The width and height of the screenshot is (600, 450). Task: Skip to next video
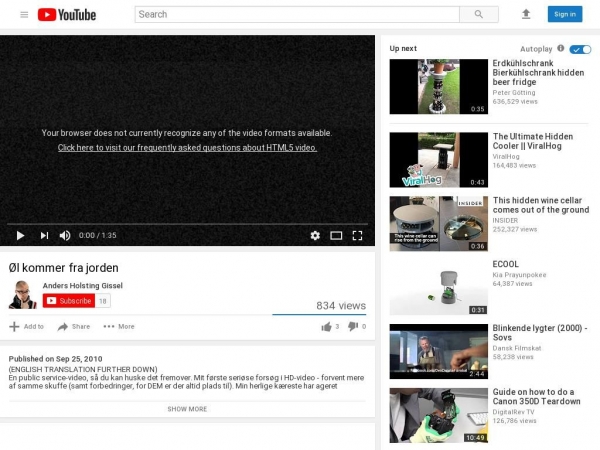tap(44, 235)
